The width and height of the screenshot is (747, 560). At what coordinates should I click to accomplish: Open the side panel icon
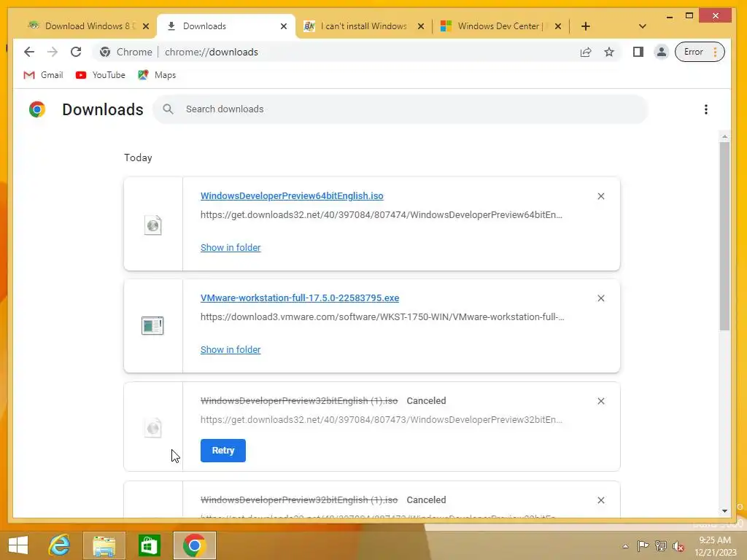pos(638,52)
